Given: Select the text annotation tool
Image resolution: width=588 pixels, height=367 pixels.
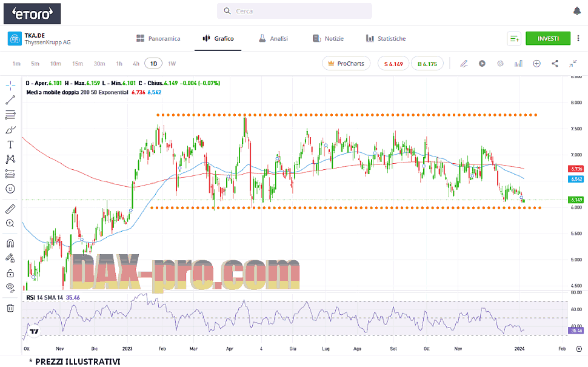Looking at the screenshot, I should (10, 144).
